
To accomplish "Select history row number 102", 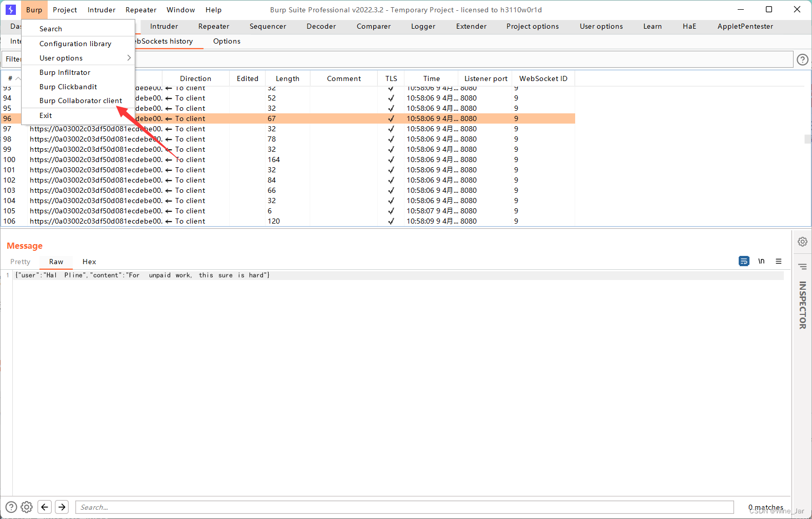I will (x=288, y=180).
